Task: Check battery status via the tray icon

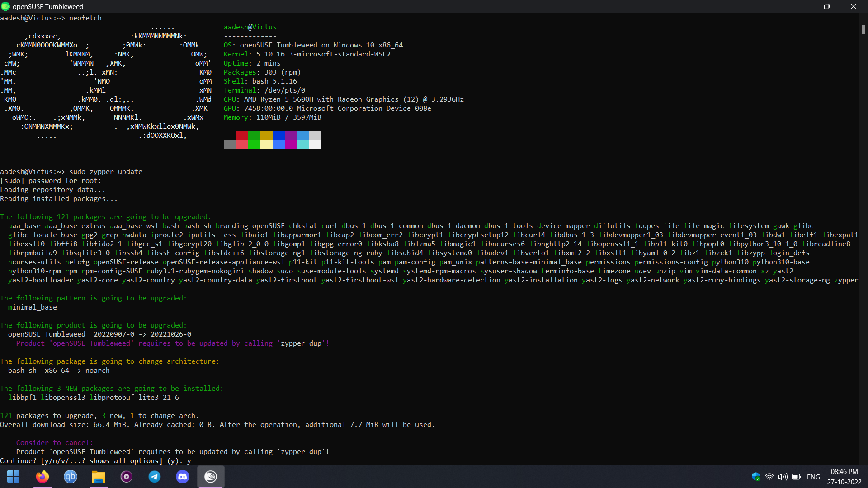Action: [x=797, y=477]
